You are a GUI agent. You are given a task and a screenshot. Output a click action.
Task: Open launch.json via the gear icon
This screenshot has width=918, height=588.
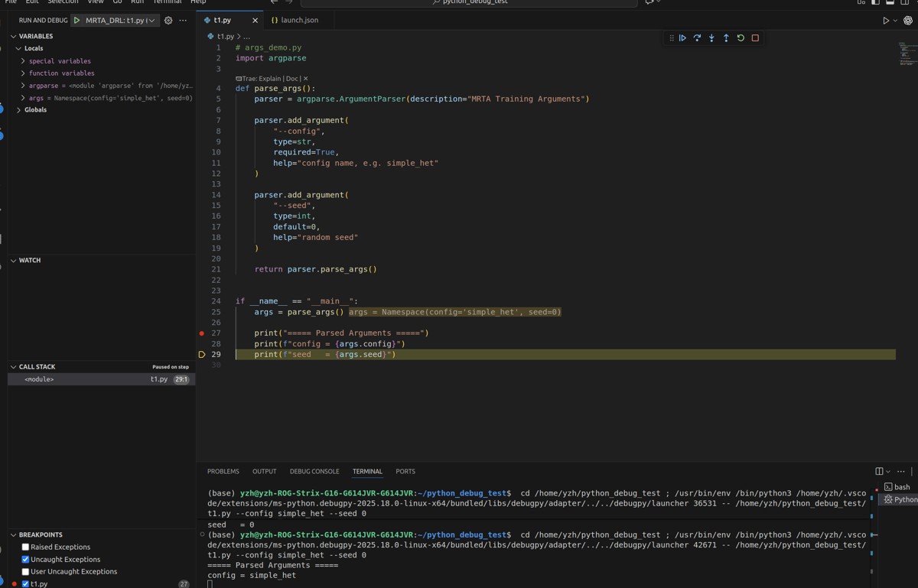pos(168,21)
